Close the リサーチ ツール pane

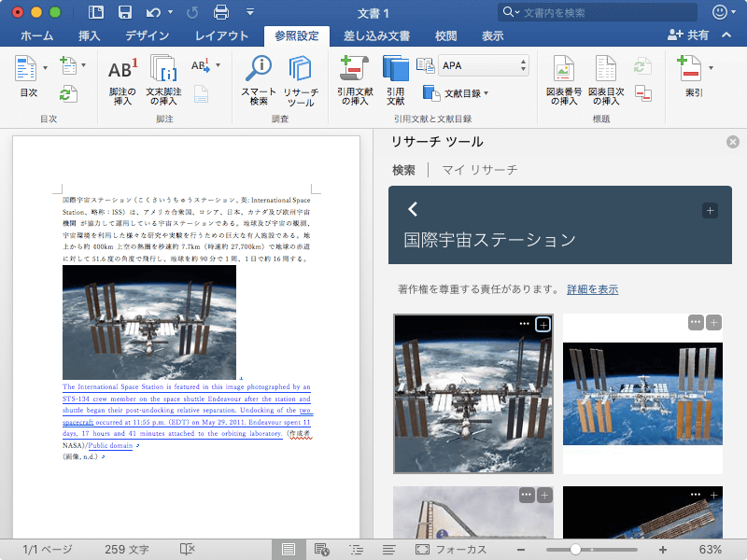733,142
